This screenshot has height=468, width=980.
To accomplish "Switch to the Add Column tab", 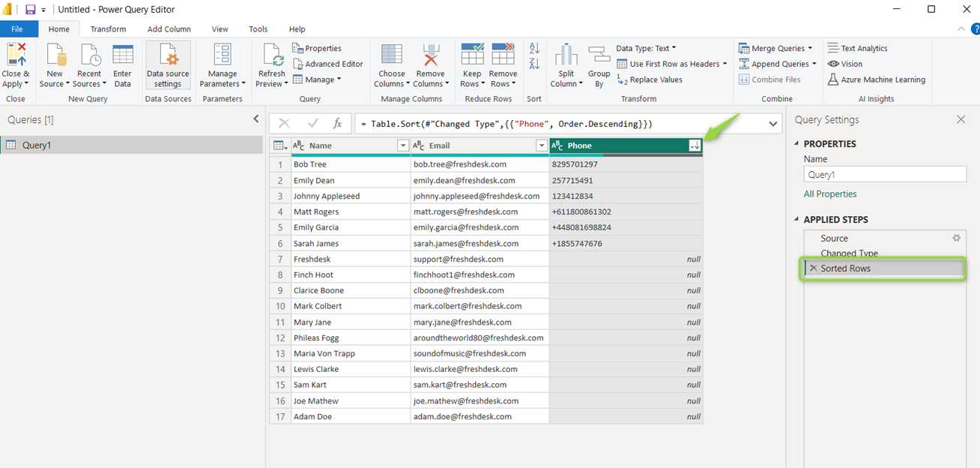I will click(x=169, y=29).
